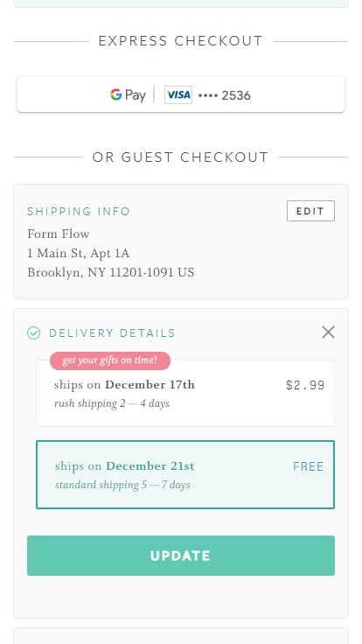This screenshot has height=644, width=362.
Task: Click the green checkmark beside Delivery Details
Action: pos(33,333)
